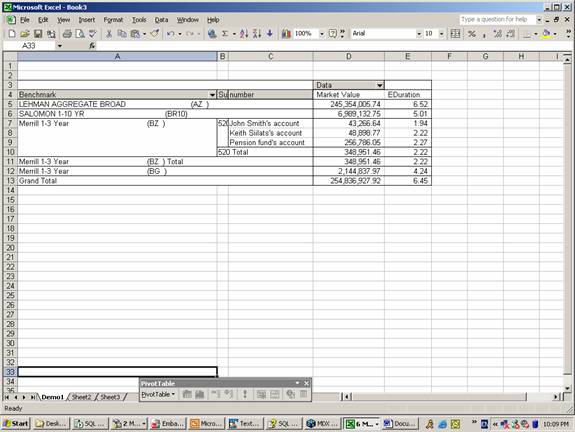Click the Merge and Center icon
The image size is (575, 432).
coord(455,34)
